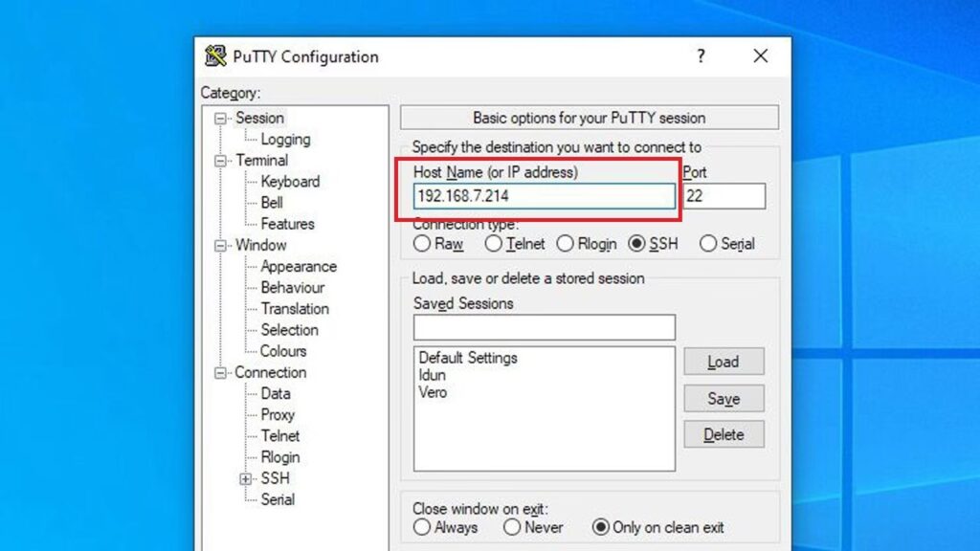This screenshot has width=980, height=551.
Task: Select the Idun saved session
Action: (433, 375)
